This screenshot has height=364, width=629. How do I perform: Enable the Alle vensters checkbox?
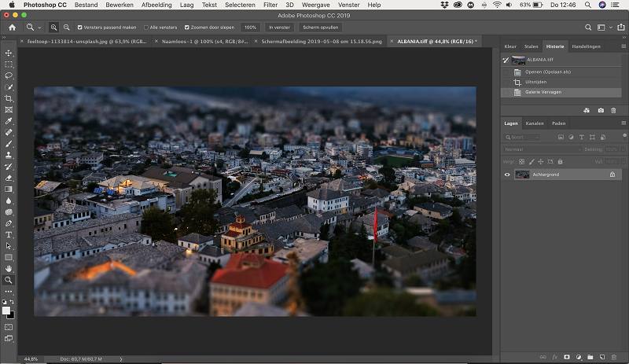[x=146, y=28]
